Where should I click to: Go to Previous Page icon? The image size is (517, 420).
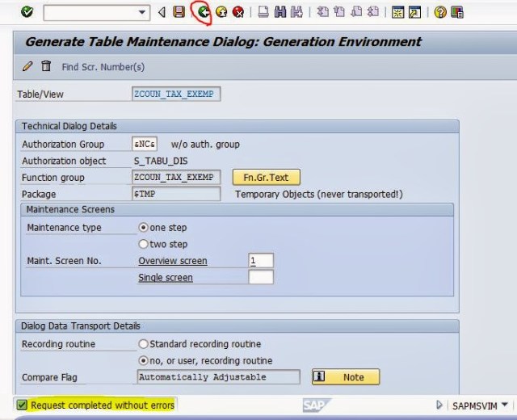(x=339, y=12)
